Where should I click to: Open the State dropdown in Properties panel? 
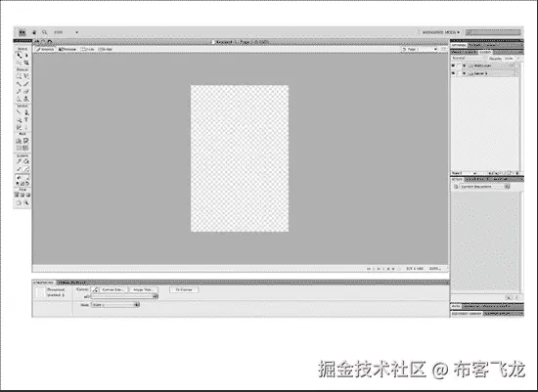pyautogui.click(x=115, y=305)
